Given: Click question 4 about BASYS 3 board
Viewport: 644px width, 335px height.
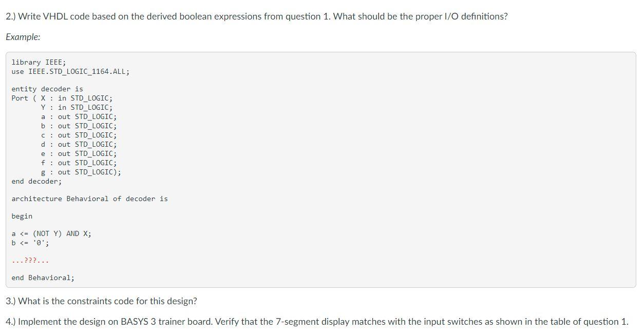Looking at the screenshot, I should coord(316,322).
